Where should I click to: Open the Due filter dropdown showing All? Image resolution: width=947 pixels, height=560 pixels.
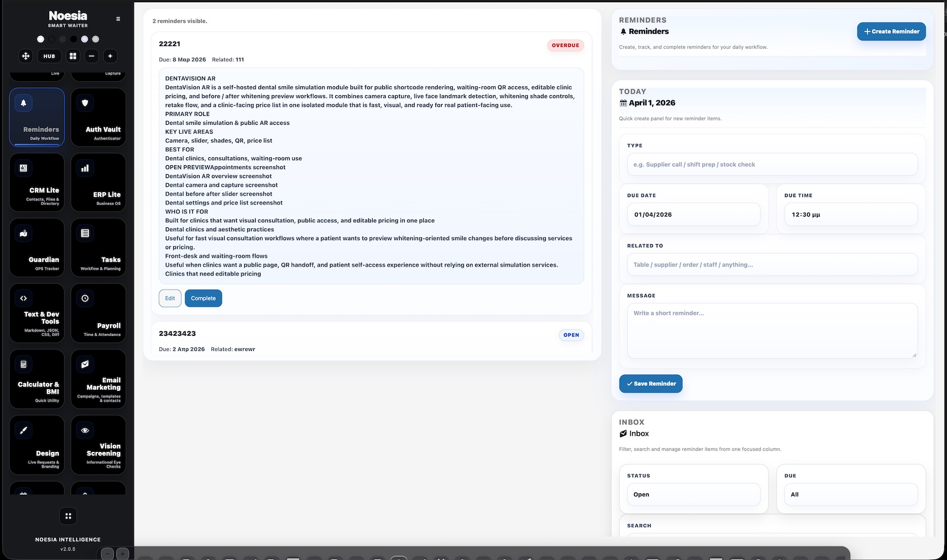[851, 494]
